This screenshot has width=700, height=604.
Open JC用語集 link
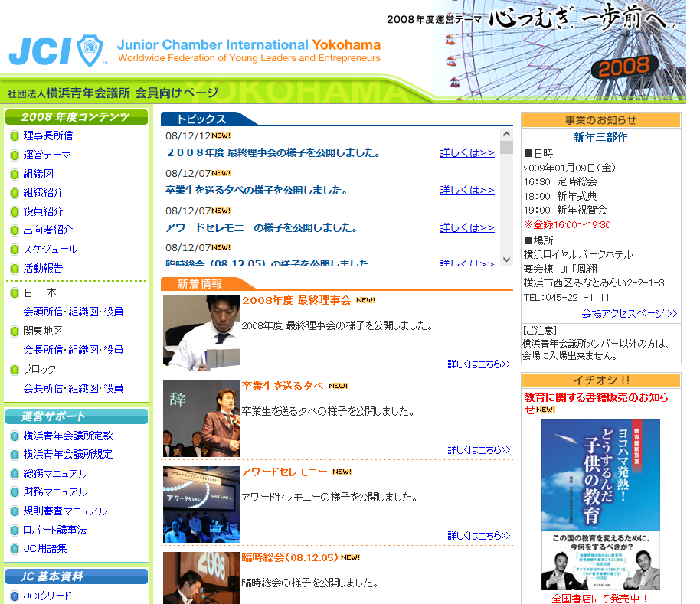[45, 548]
